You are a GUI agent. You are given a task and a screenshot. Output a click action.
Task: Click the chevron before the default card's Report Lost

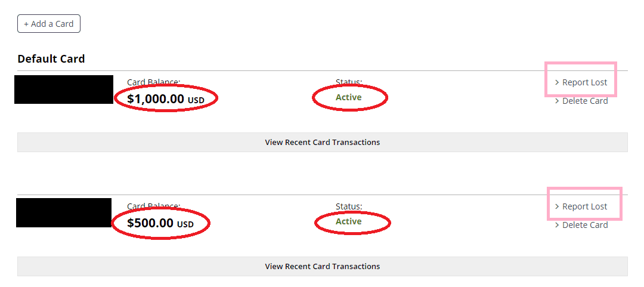tap(557, 82)
